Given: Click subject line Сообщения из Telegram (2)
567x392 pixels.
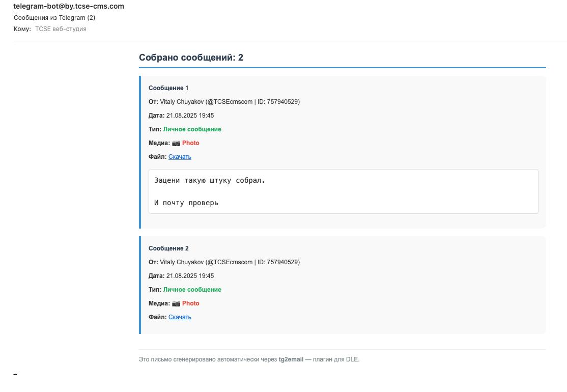Looking at the screenshot, I should point(54,18).
